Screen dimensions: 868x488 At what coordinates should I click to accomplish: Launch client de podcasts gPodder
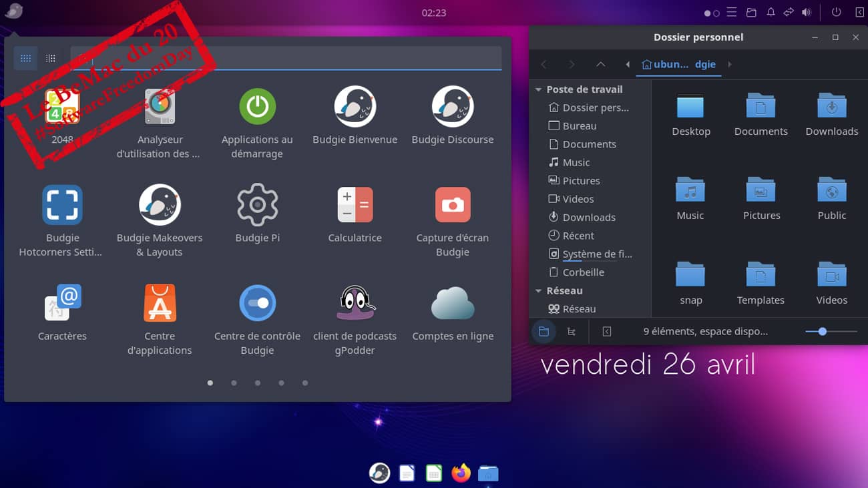point(355,320)
